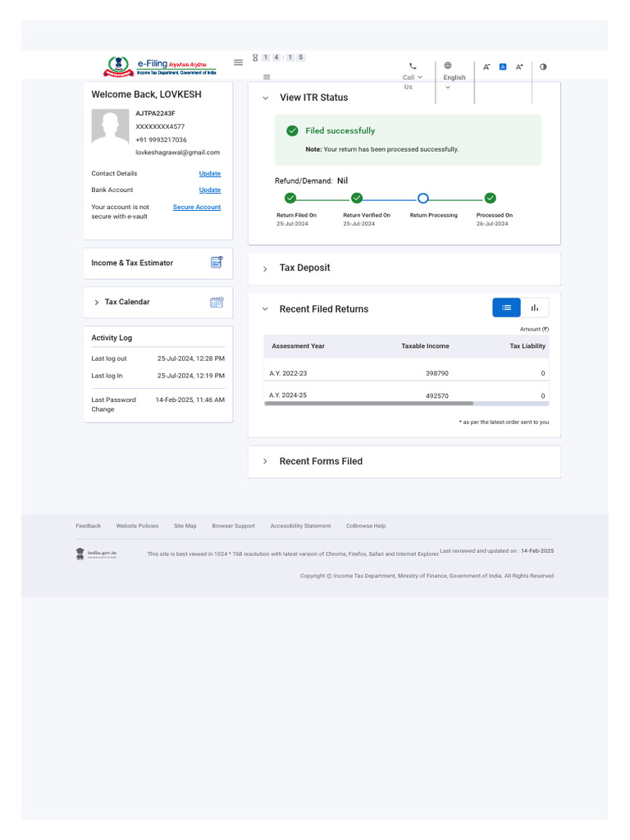Click the Return Processing step marker
630x840 pixels.
423,199
